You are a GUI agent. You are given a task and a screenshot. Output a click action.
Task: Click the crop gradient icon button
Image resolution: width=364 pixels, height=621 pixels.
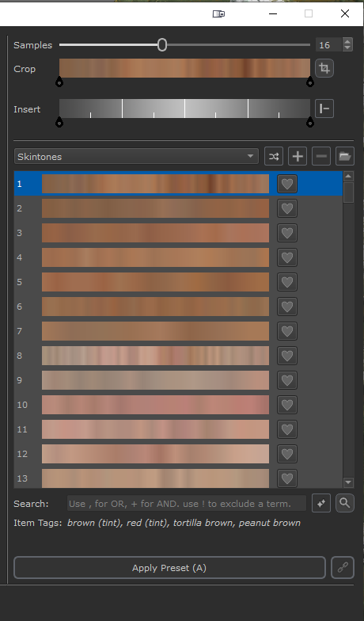pyautogui.click(x=324, y=68)
